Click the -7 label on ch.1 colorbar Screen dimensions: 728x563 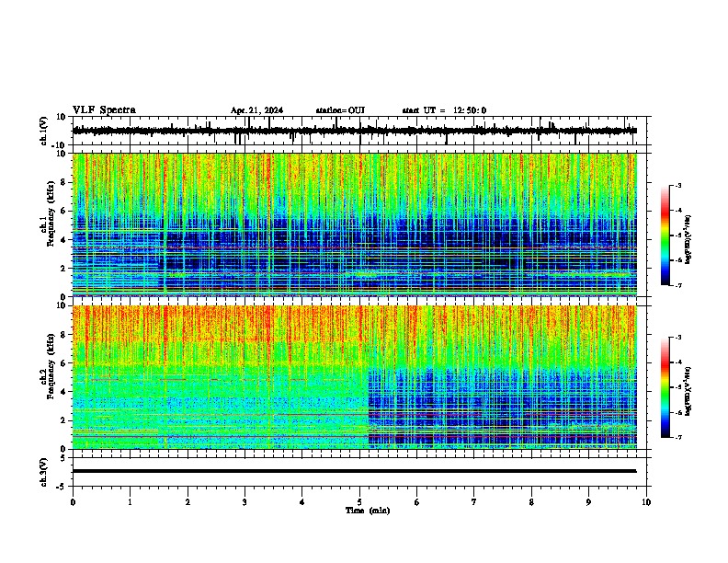click(x=677, y=285)
